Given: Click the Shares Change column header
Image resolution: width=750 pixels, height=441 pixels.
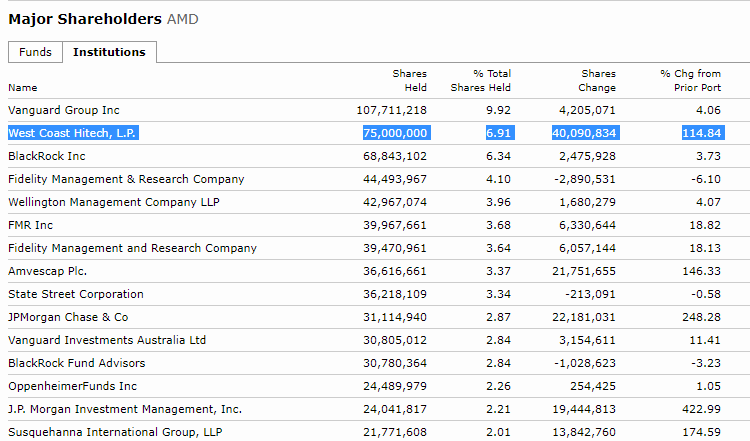Looking at the screenshot, I should pos(598,81).
